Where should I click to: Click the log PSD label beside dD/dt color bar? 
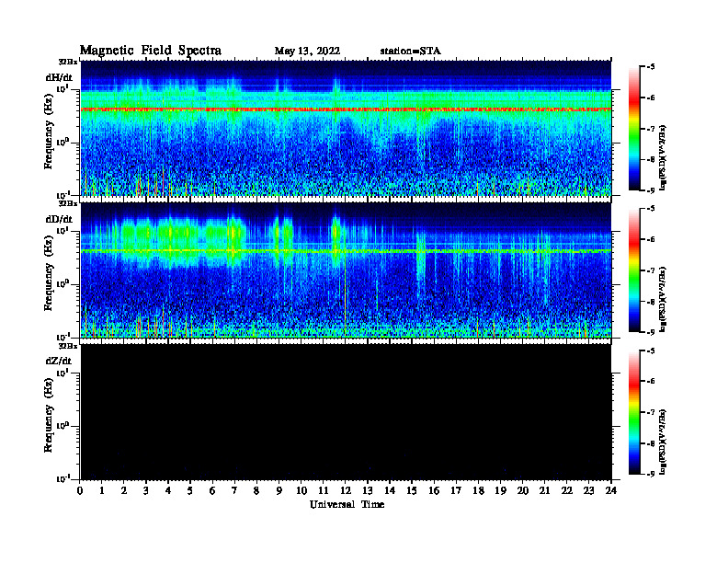663,299
